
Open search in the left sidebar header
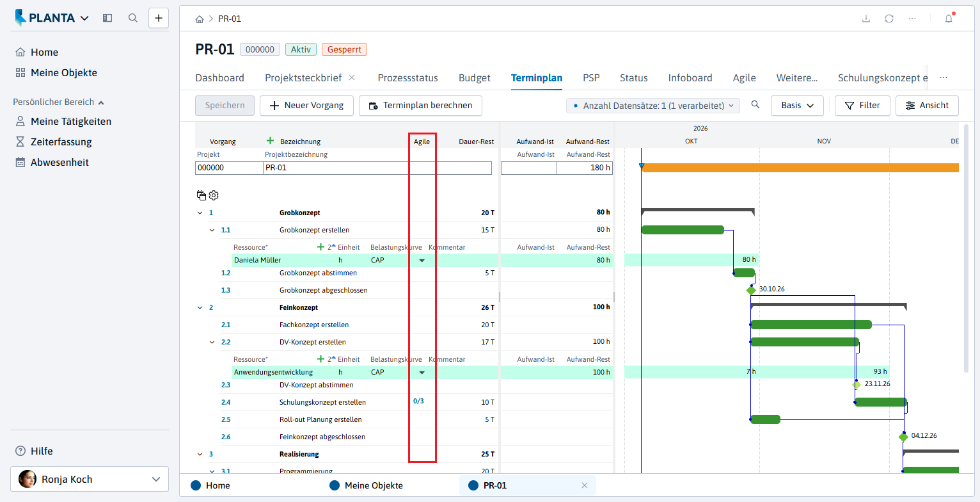[133, 18]
